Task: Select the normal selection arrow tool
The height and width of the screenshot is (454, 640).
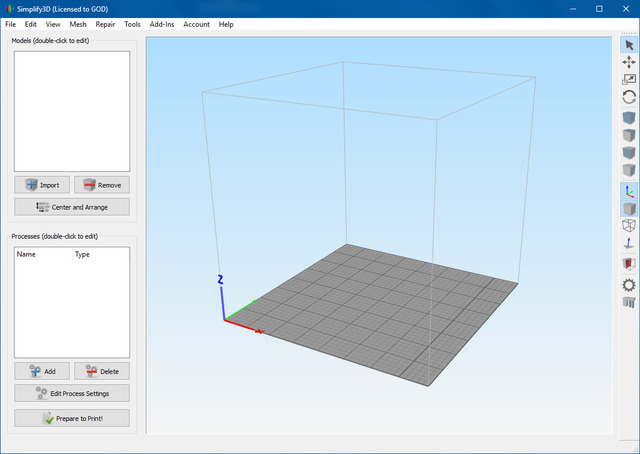Action: coord(629,45)
